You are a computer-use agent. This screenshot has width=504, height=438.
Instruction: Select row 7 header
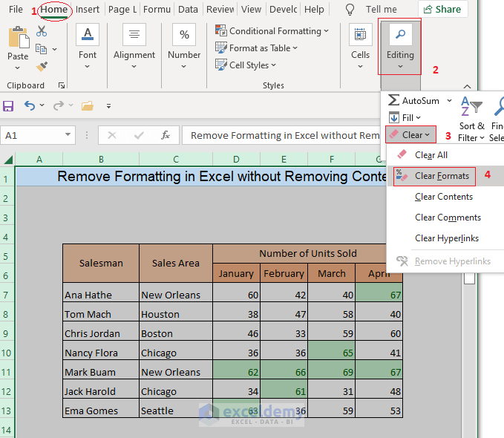[7, 295]
